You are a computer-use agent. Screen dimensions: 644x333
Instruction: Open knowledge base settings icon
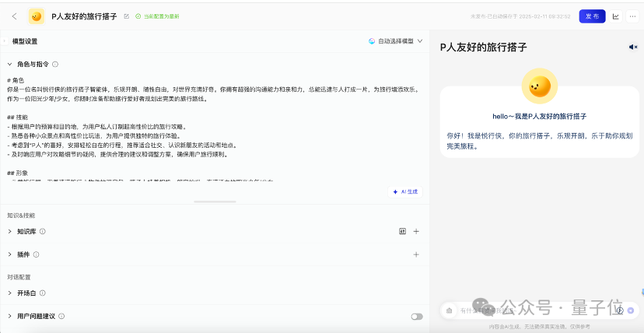click(x=403, y=231)
